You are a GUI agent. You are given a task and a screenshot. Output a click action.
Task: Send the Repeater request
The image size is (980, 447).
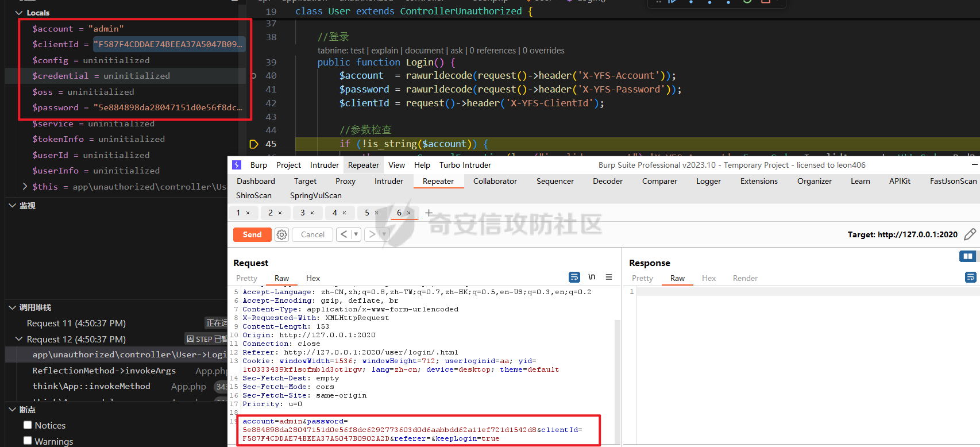coord(252,234)
